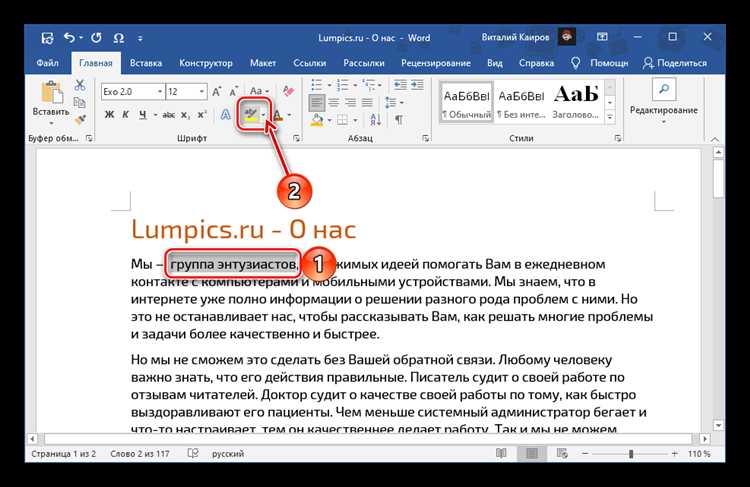Click the Виталий Каиров account name
Screen dimensions: 750x487
pos(515,37)
